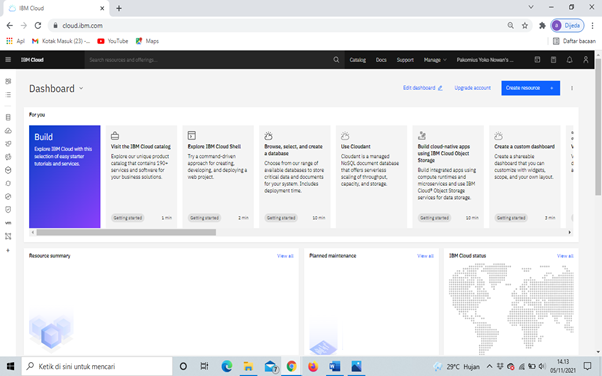This screenshot has height=376, width=602.
Task: Open the Chrome three-dot menu
Action: point(593,25)
